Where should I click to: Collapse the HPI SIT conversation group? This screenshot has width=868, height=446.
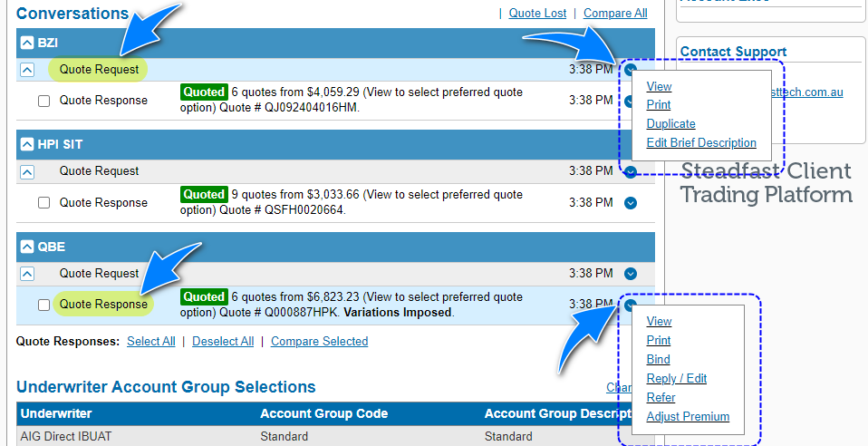27,145
